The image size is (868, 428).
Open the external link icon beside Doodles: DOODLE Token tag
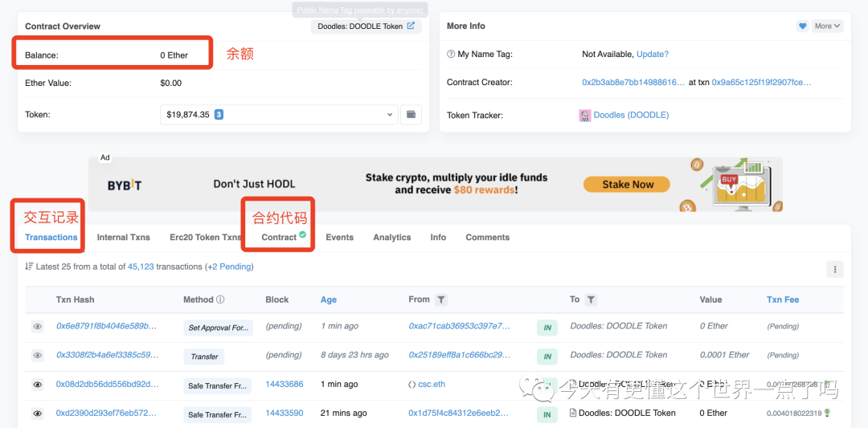[x=411, y=26]
